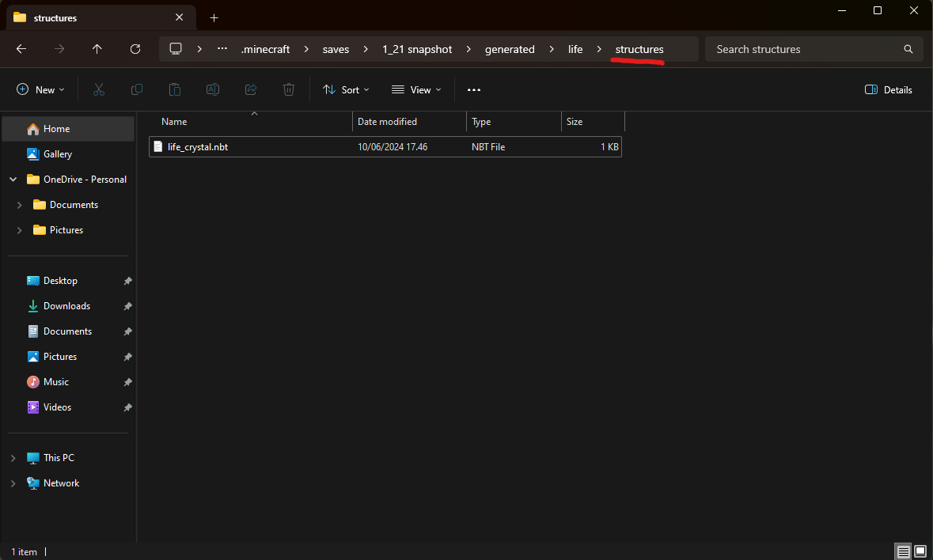
Task: Switch to details list view icon
Action: tap(903, 551)
